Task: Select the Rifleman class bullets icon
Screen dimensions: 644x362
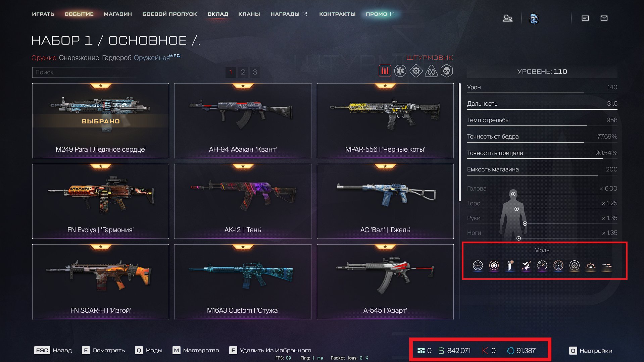Action: pyautogui.click(x=385, y=71)
